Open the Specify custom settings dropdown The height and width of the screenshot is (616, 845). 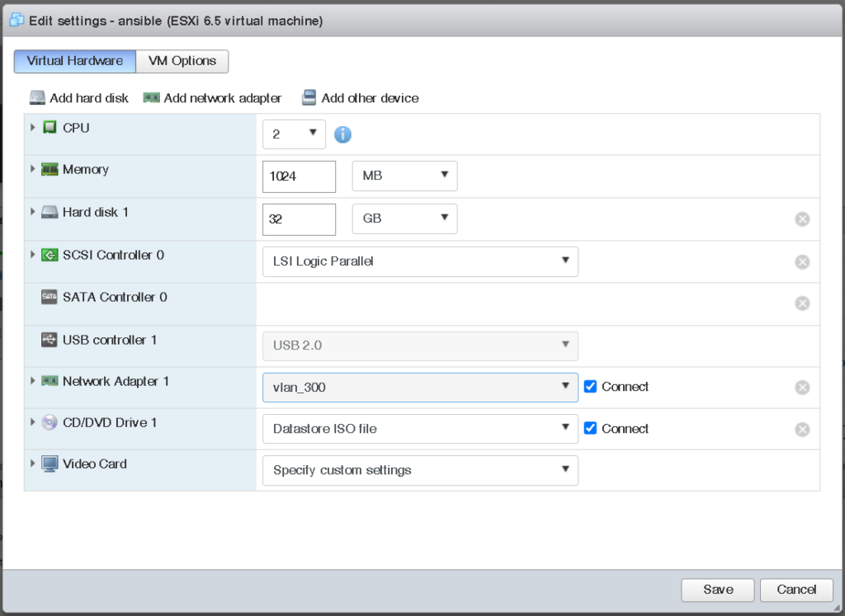[420, 470]
